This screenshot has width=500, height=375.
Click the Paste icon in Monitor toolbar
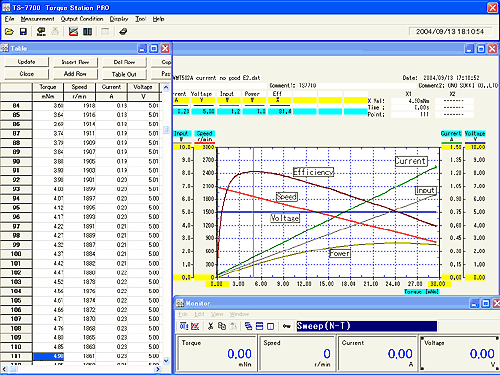(x=233, y=326)
